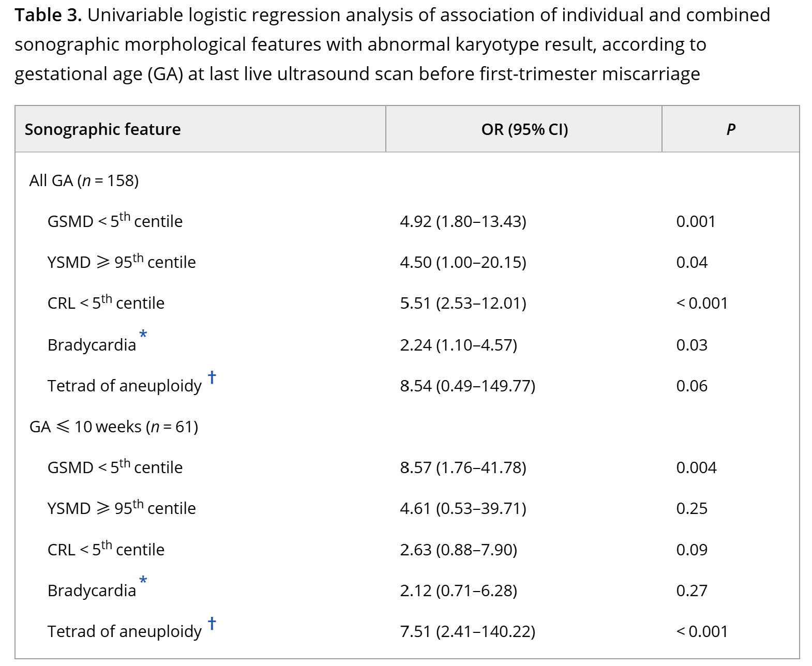Viewport: 812px width, 666px height.
Task: Click the asterisk footnote beside Bradycardia under GA ≤ 10 weeks
Action: (143, 581)
